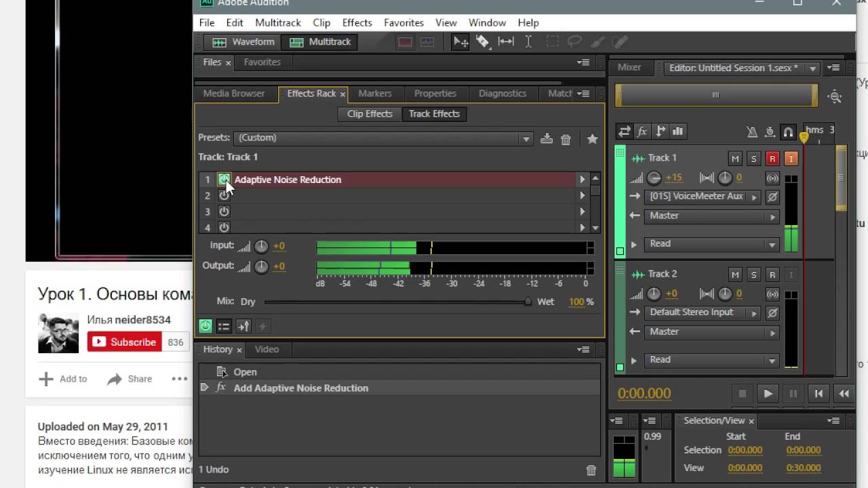Show the spectral frequency display

point(405,42)
